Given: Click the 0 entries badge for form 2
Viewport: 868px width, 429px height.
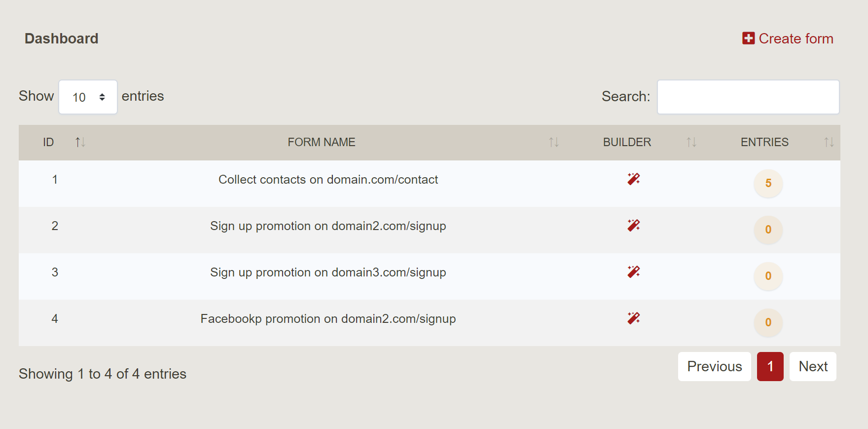Looking at the screenshot, I should pos(768,230).
